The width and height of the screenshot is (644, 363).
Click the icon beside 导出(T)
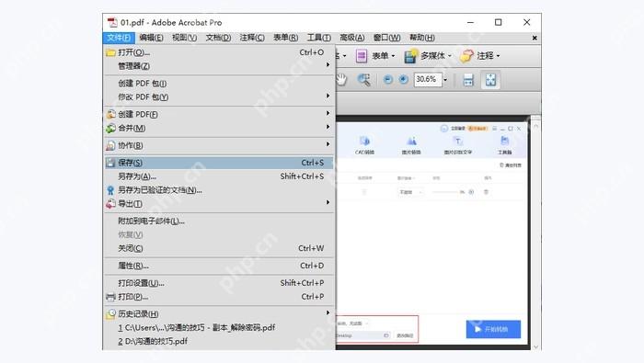(110, 204)
